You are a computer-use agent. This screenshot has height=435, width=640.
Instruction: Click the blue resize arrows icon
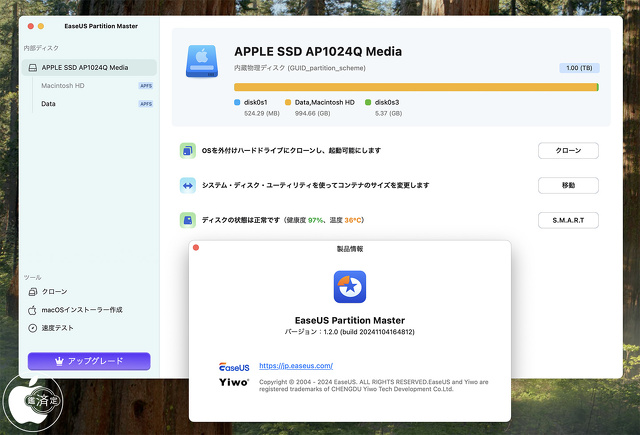pyautogui.click(x=188, y=186)
